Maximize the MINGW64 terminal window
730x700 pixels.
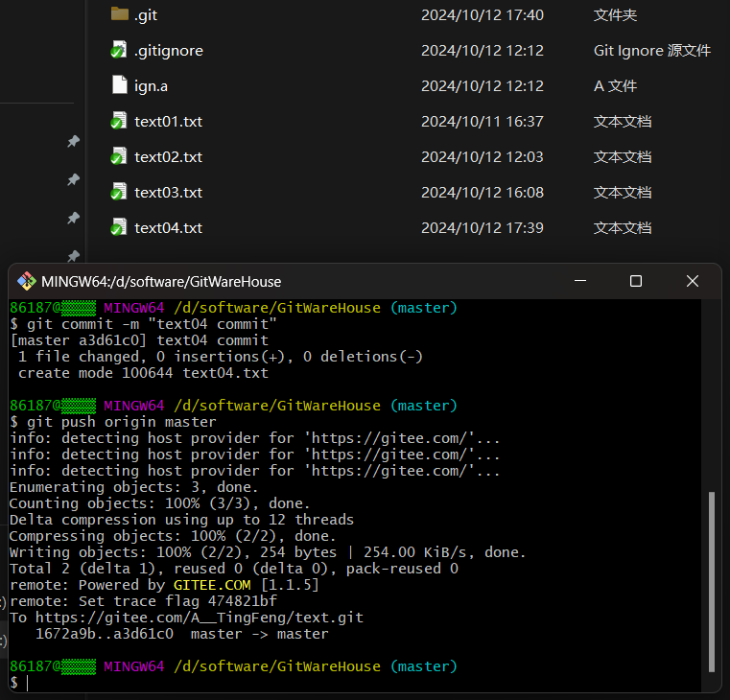[x=636, y=281]
